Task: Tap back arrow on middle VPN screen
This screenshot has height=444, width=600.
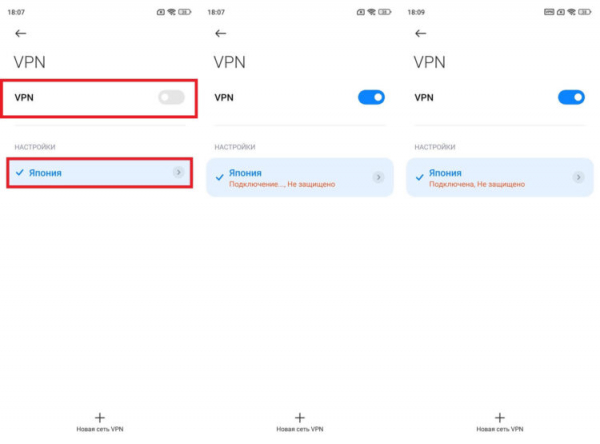Action: coord(221,33)
